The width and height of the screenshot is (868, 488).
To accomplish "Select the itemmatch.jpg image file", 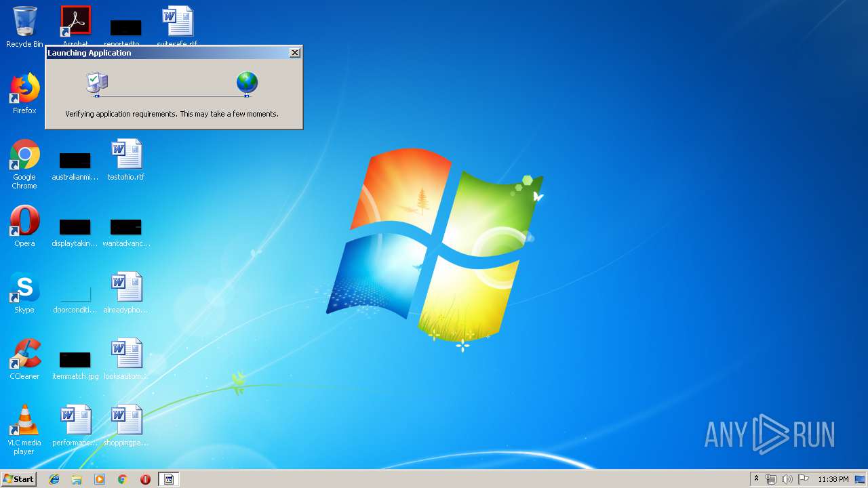I will [75, 366].
